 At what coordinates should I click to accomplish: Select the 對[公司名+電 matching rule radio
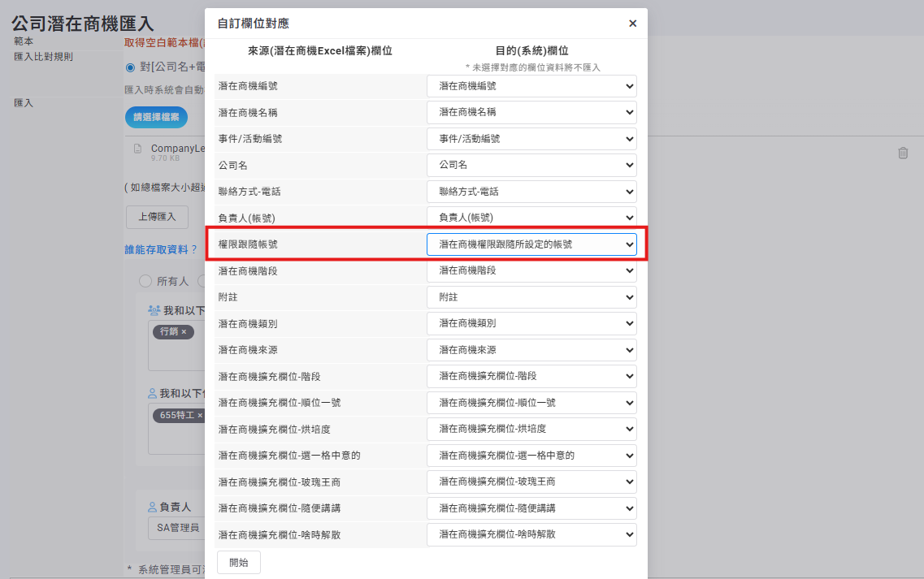[130, 67]
